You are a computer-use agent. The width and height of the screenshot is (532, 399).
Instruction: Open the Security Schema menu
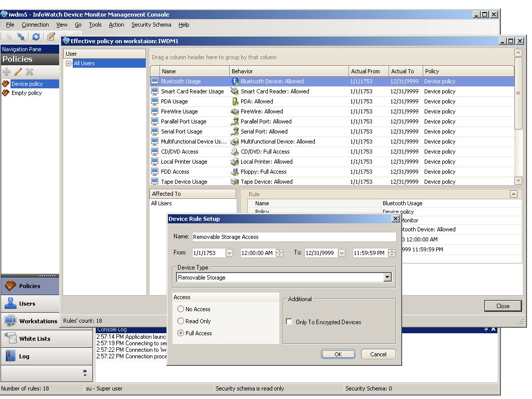click(x=151, y=25)
